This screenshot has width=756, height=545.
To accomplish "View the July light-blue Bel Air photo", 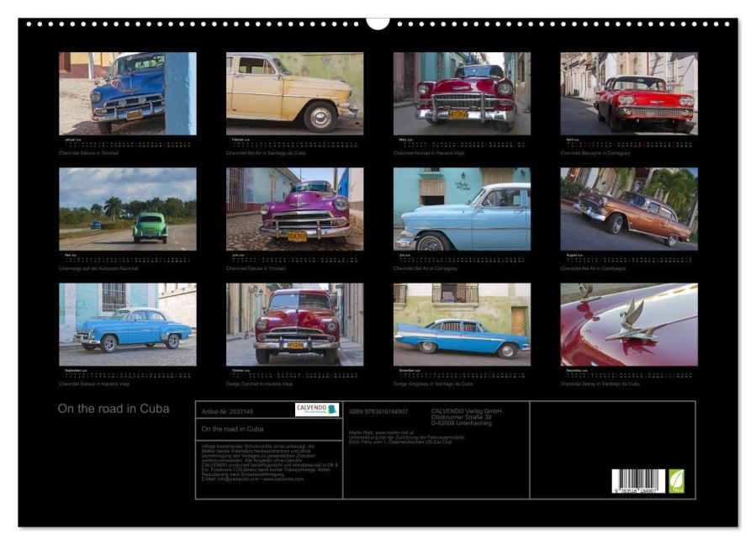I will 462,209.
